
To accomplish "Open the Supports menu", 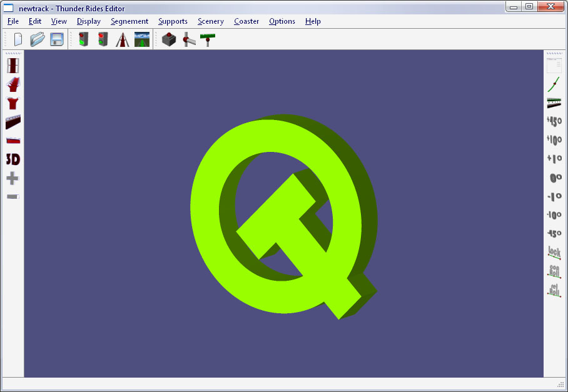I will point(173,21).
